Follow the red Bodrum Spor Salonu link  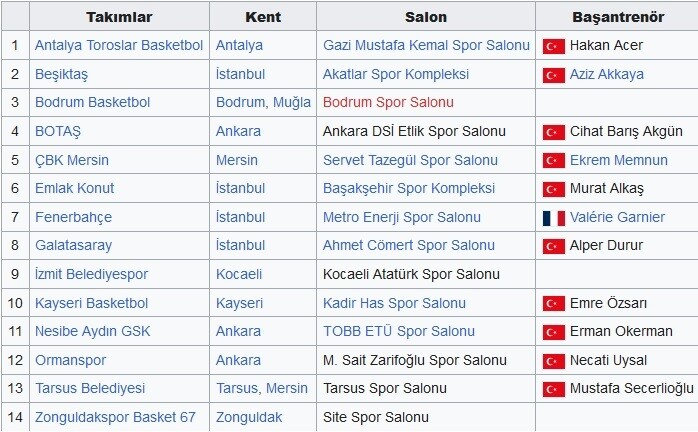point(388,102)
